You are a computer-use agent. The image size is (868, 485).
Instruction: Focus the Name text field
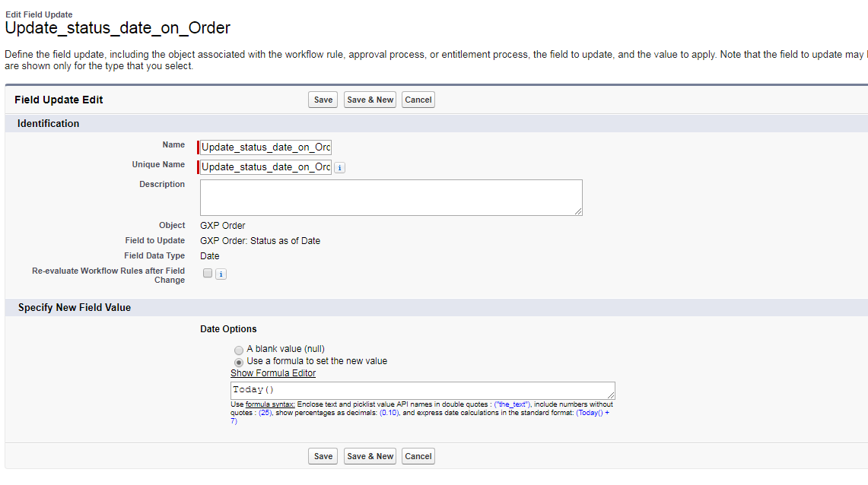click(x=265, y=147)
